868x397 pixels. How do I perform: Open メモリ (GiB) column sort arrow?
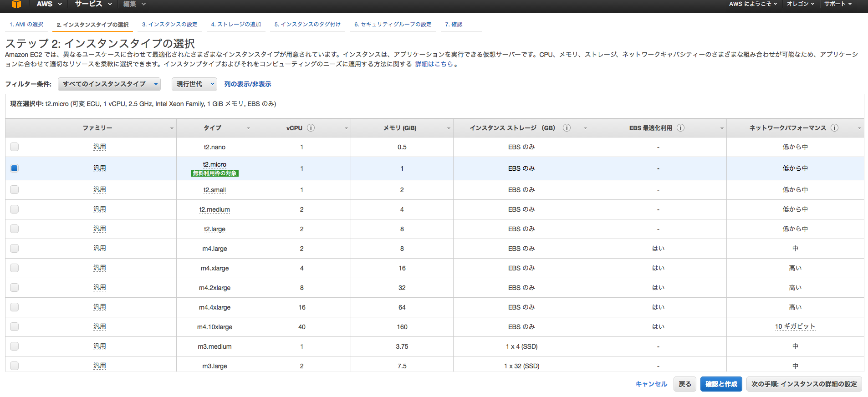coord(449,128)
